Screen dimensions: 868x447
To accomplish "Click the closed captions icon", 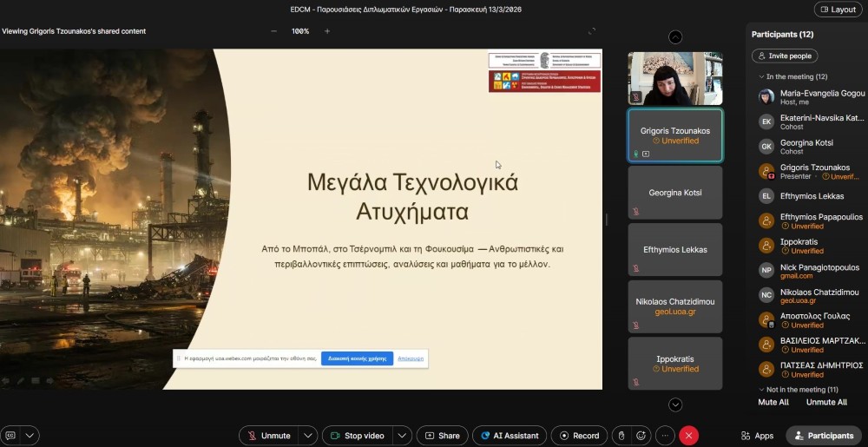I will [11, 436].
